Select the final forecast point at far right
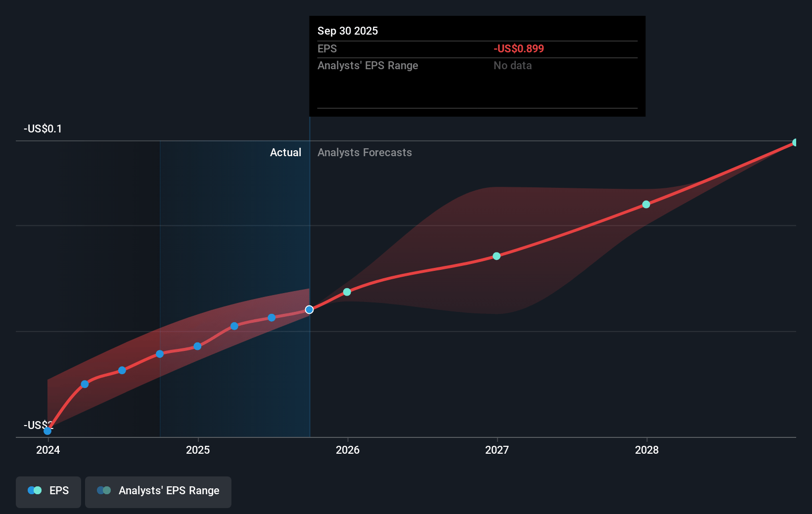 (x=795, y=143)
